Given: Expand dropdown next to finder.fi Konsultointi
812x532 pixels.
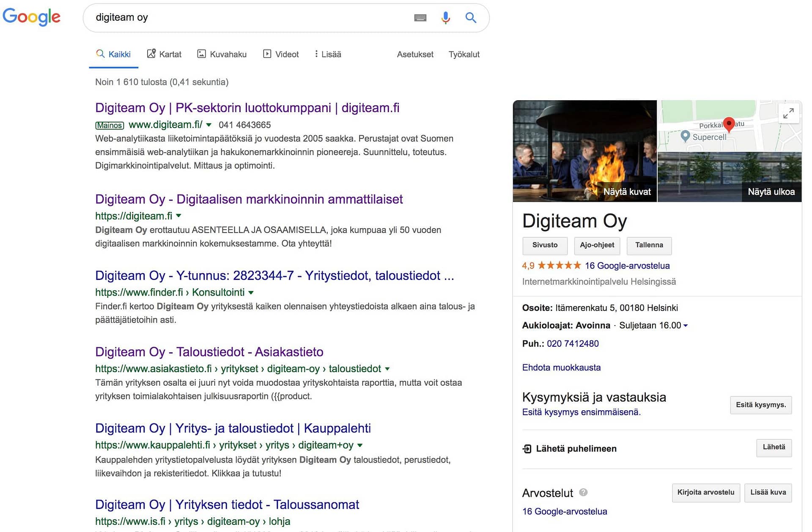Looking at the screenshot, I should [251, 293].
